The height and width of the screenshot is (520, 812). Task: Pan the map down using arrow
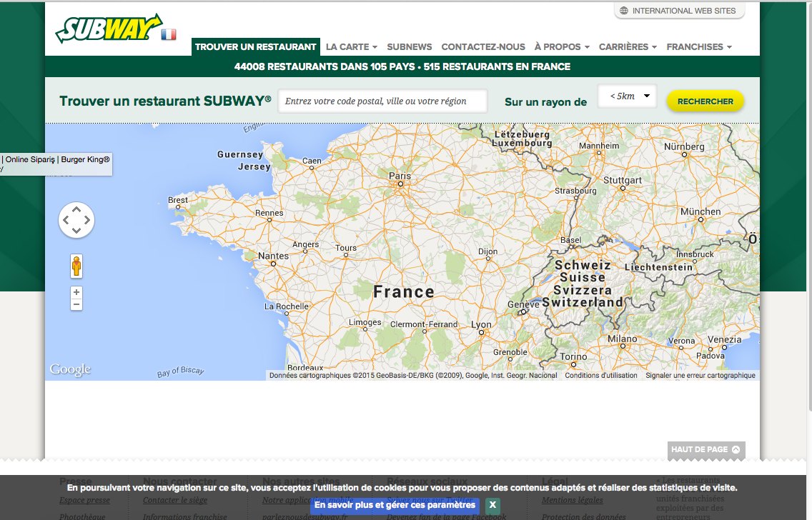pyautogui.click(x=76, y=230)
